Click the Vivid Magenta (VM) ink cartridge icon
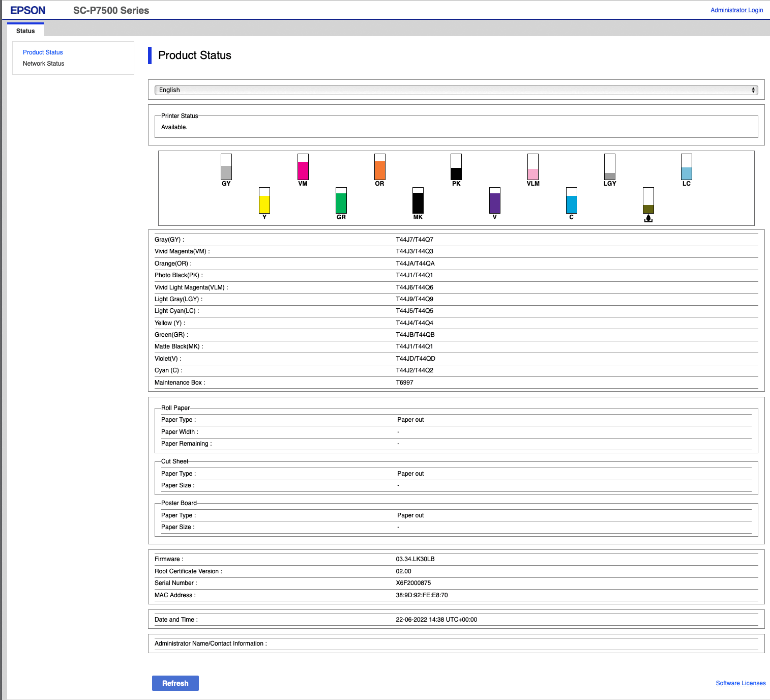The height and width of the screenshot is (700, 770). pos(303,167)
